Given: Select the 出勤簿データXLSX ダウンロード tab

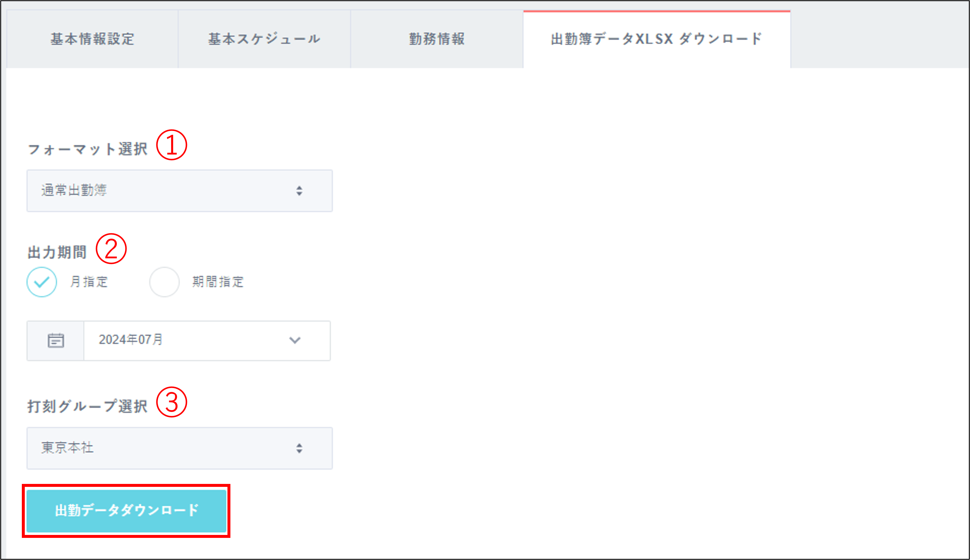Looking at the screenshot, I should coord(656,39).
